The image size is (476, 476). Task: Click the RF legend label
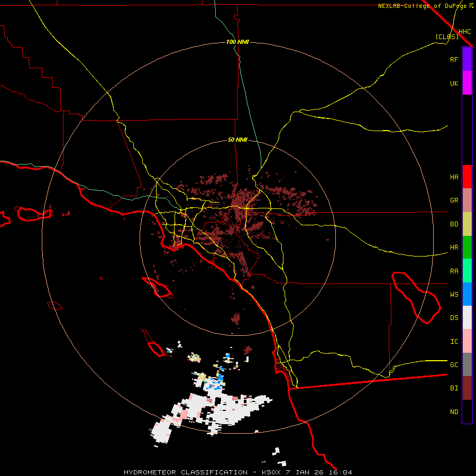[454, 59]
